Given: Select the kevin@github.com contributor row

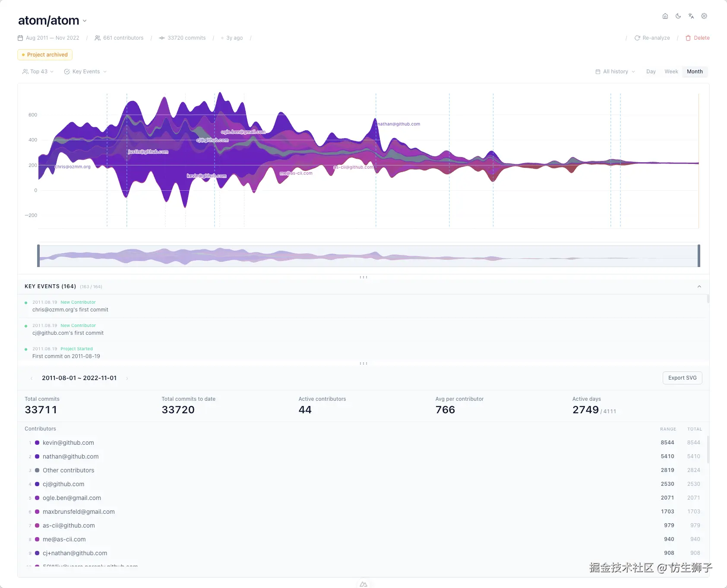Looking at the screenshot, I should pyautogui.click(x=363, y=443).
